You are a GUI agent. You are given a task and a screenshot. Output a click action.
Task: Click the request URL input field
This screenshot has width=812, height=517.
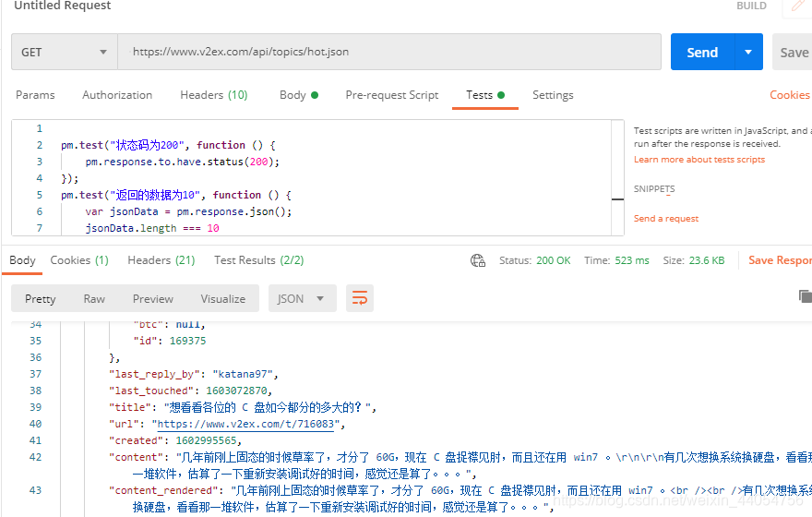[x=389, y=52]
